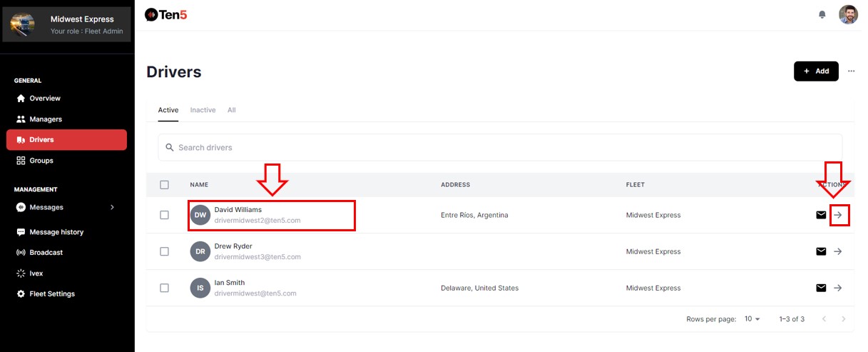
Task: Expand the Messages submenu chevron
Action: point(112,207)
